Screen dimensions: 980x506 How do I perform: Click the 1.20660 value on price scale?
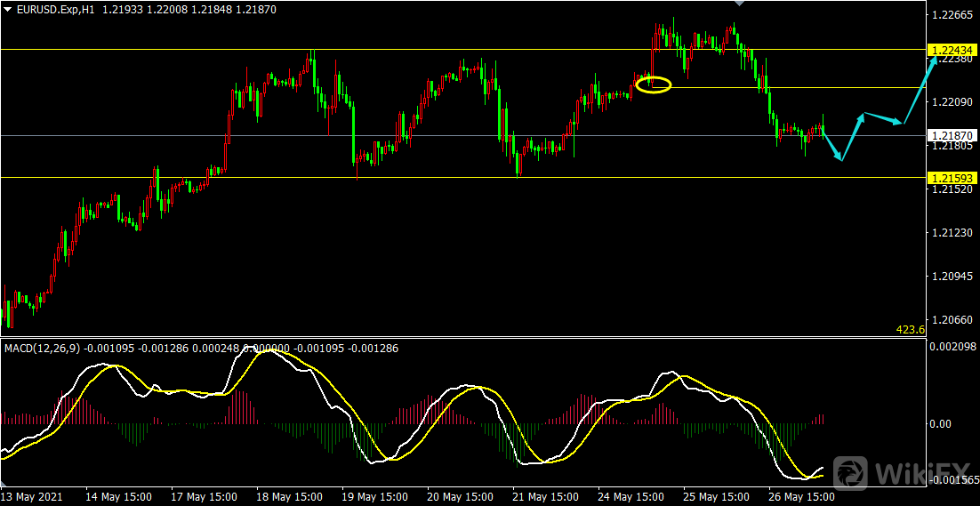(x=951, y=319)
